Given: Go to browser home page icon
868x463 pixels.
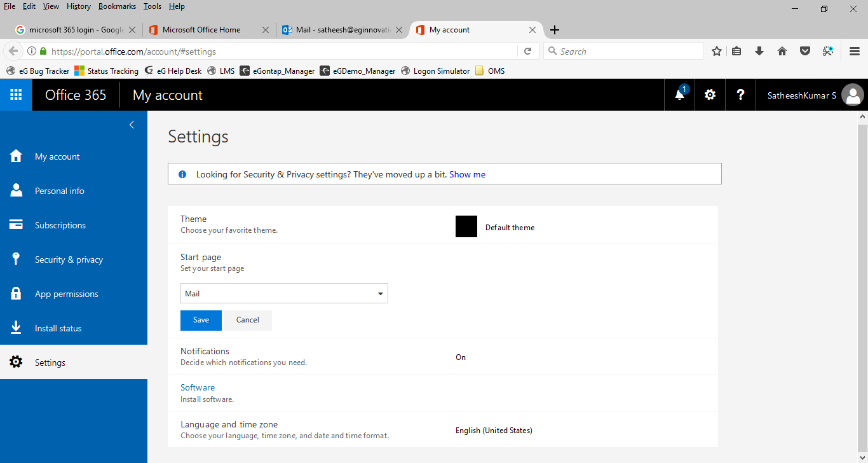Looking at the screenshot, I should [782, 52].
